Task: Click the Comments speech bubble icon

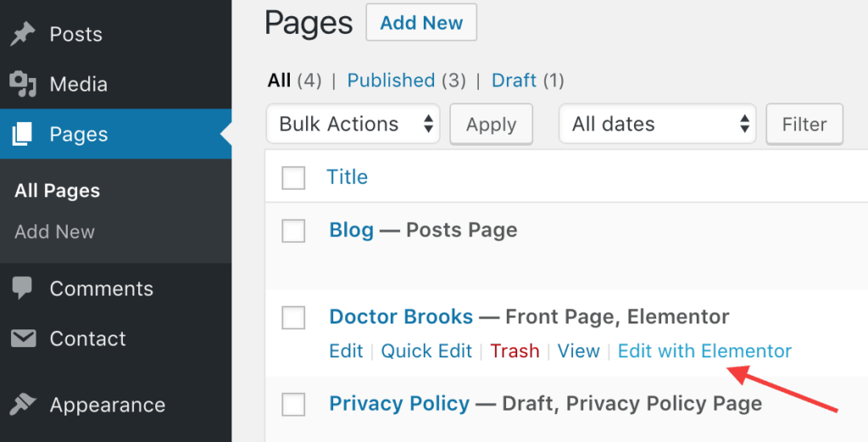Action: 22,288
